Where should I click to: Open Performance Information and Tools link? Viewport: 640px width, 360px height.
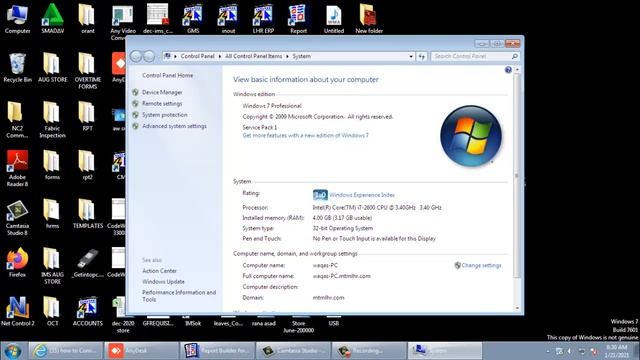(x=179, y=296)
